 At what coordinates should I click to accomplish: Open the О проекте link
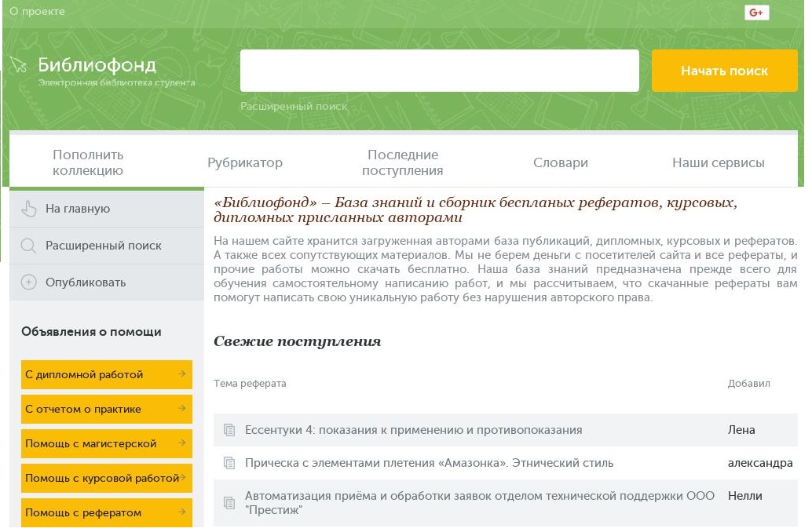point(37,12)
